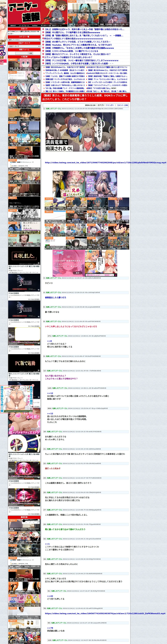
Task: Open the 星座メガミ 巨乳 ad banner
Action: 101,184
